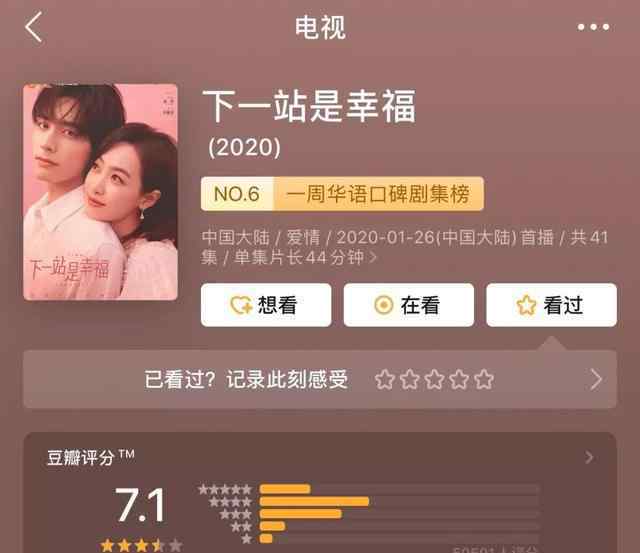Rate one star in 记录此刻感受
640x553 pixels.
pyautogui.click(x=384, y=379)
